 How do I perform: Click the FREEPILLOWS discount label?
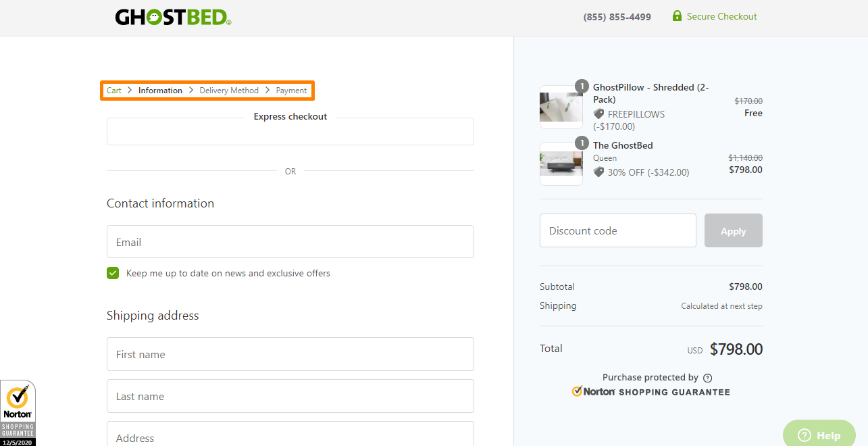pyautogui.click(x=636, y=114)
